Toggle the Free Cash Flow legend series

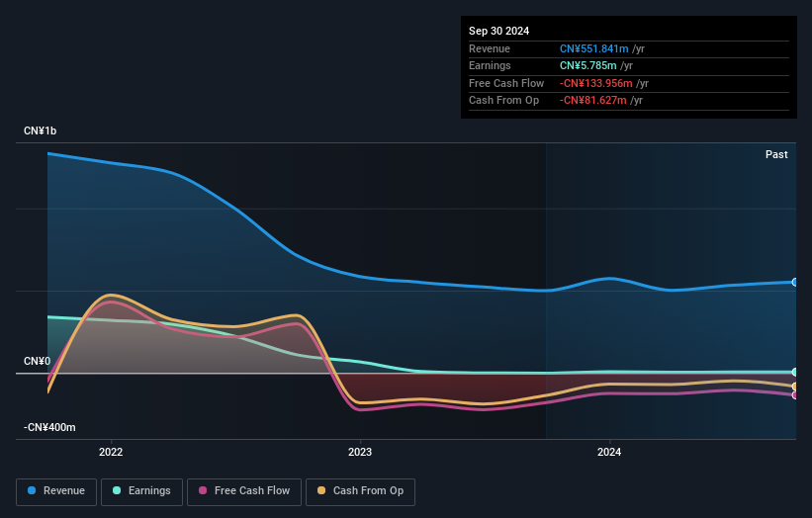244,491
